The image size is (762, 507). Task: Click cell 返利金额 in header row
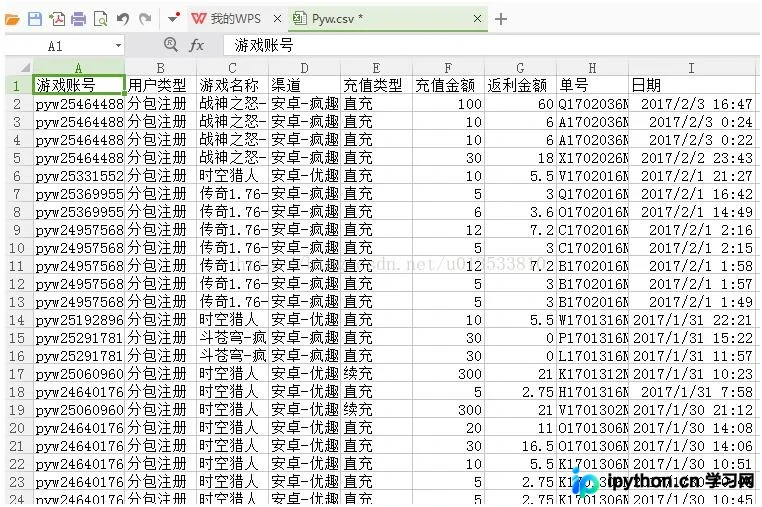point(520,86)
